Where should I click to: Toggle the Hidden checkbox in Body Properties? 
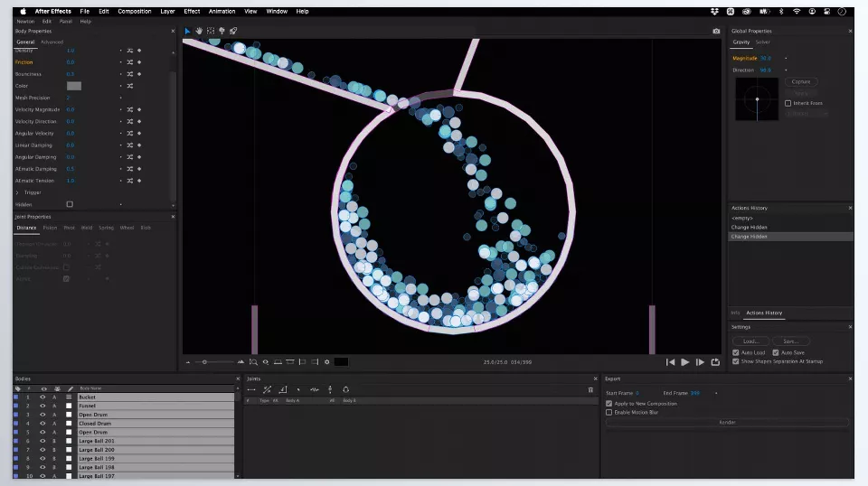point(70,204)
